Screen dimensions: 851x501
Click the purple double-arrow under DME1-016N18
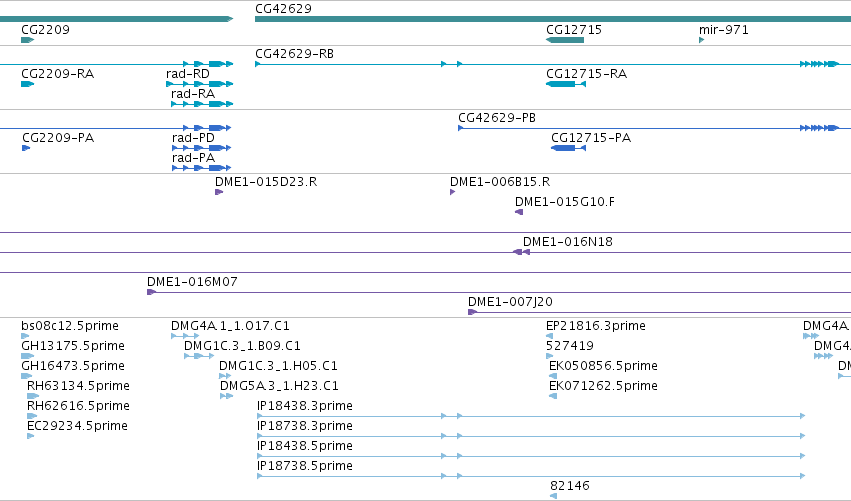pos(522,252)
